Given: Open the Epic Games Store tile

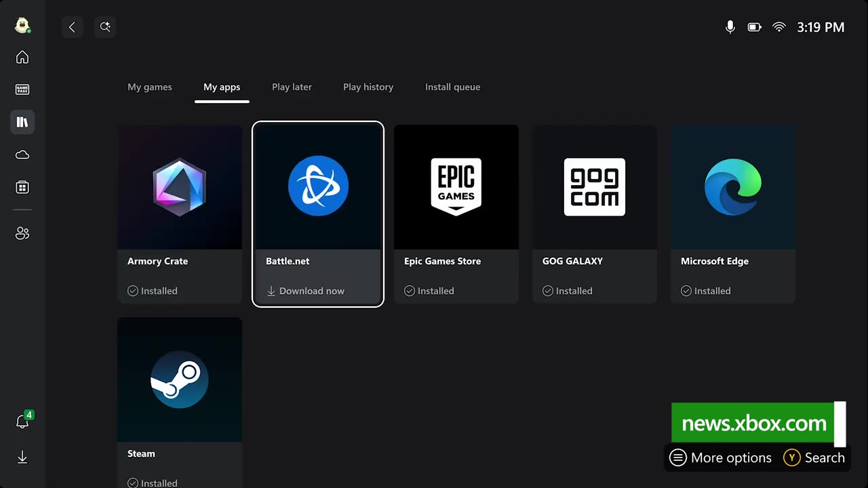Looking at the screenshot, I should [x=456, y=214].
